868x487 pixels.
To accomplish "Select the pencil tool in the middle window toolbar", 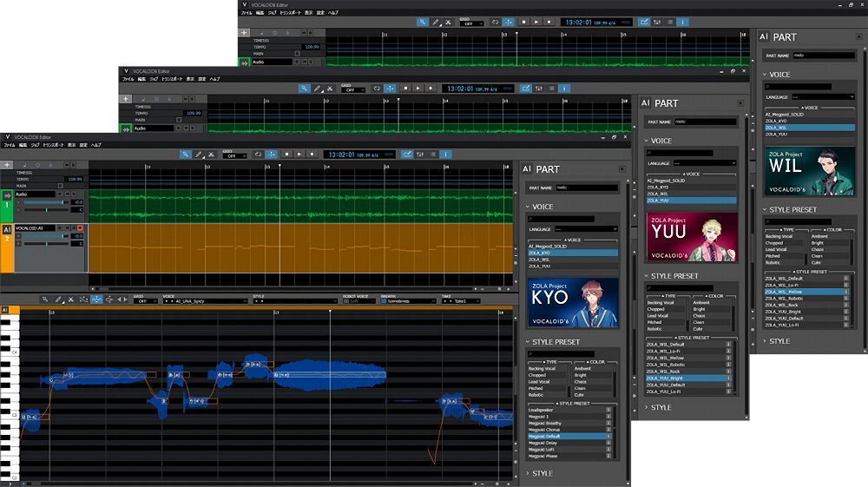I will pyautogui.click(x=317, y=89).
